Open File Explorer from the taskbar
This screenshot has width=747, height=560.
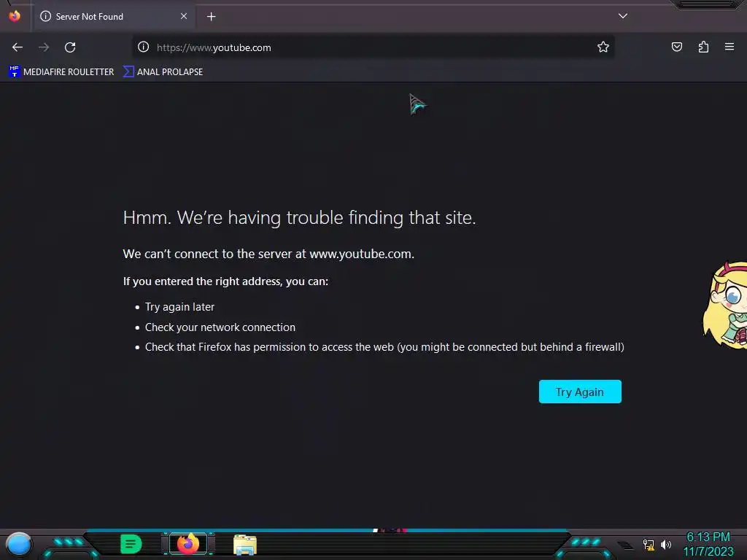pos(245,545)
